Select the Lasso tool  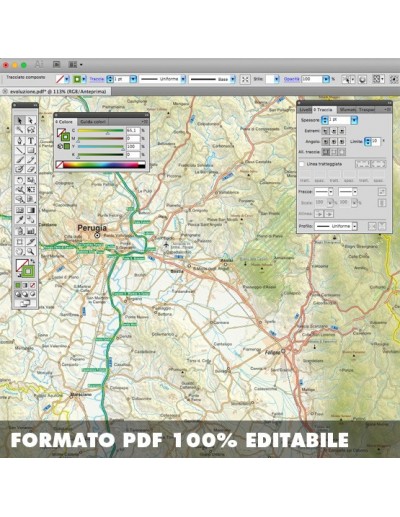tap(31, 130)
